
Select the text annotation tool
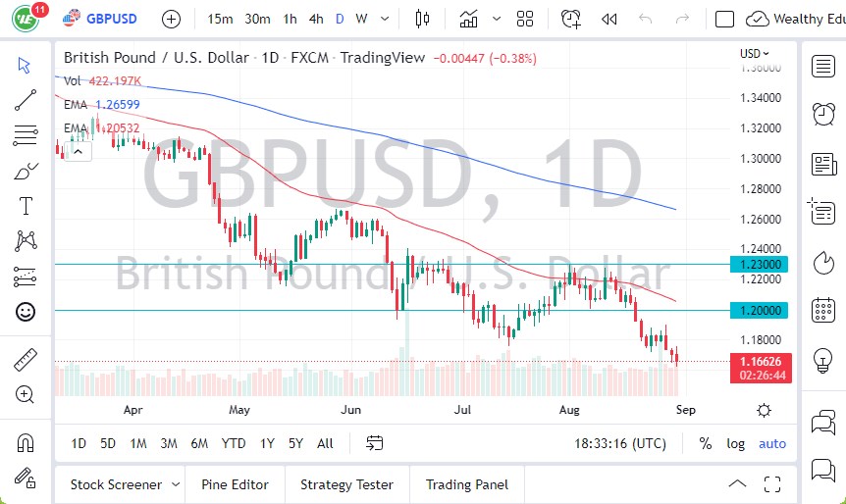pyautogui.click(x=26, y=206)
